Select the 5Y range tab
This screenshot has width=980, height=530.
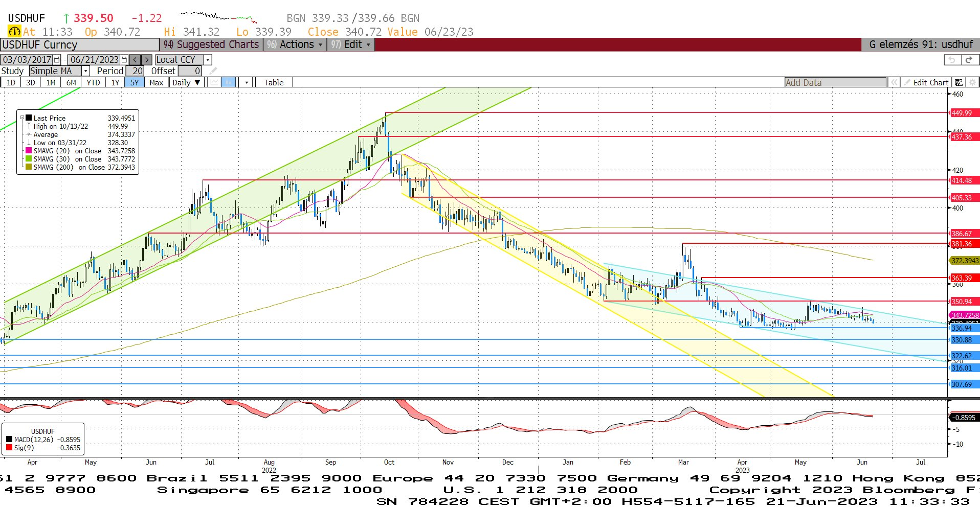click(x=135, y=82)
